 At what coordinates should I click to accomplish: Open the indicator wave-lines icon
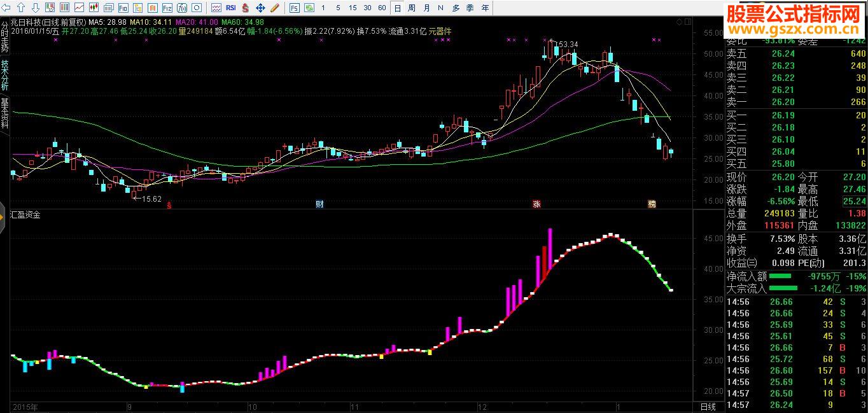click(x=216, y=8)
